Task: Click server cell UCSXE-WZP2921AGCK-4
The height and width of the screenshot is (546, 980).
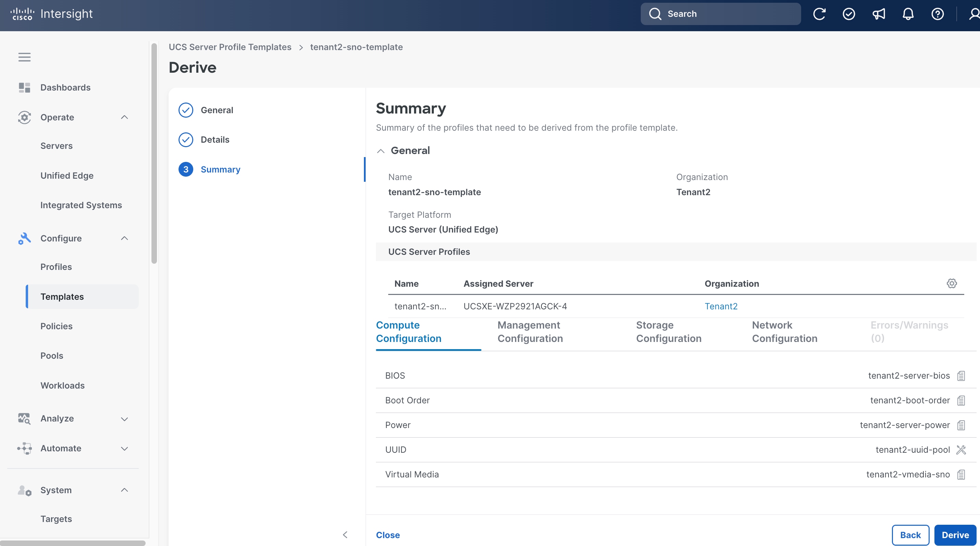Action: (x=515, y=306)
